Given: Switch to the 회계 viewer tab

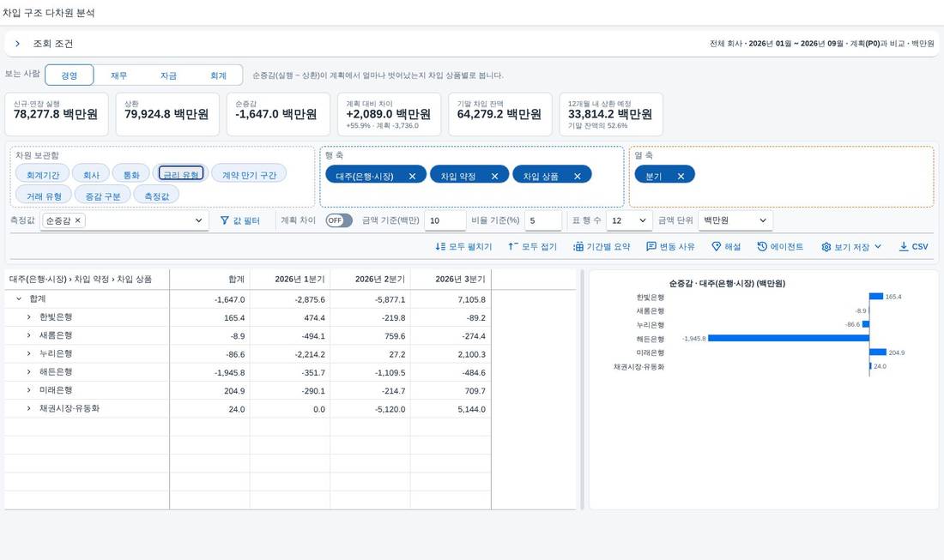Looking at the screenshot, I should 218,75.
